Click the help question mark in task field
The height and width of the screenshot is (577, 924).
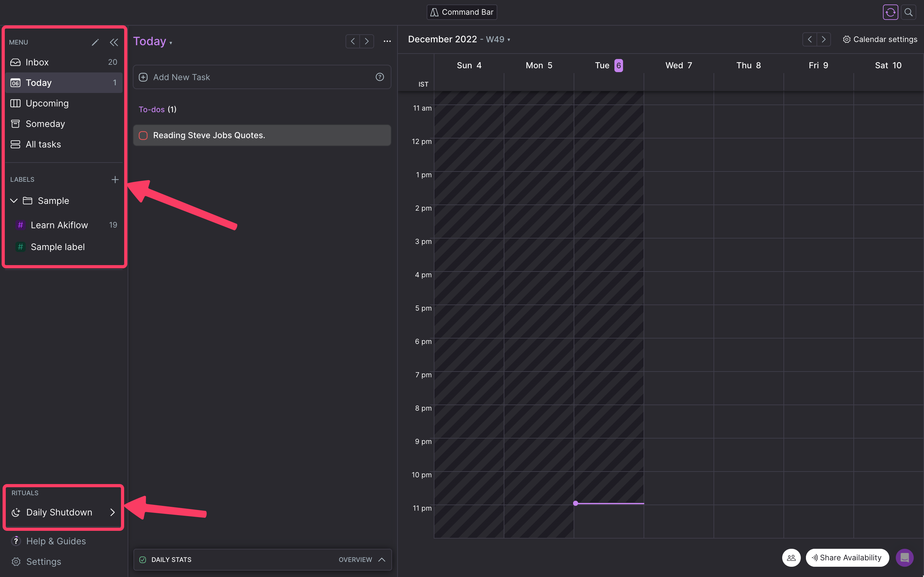point(380,77)
